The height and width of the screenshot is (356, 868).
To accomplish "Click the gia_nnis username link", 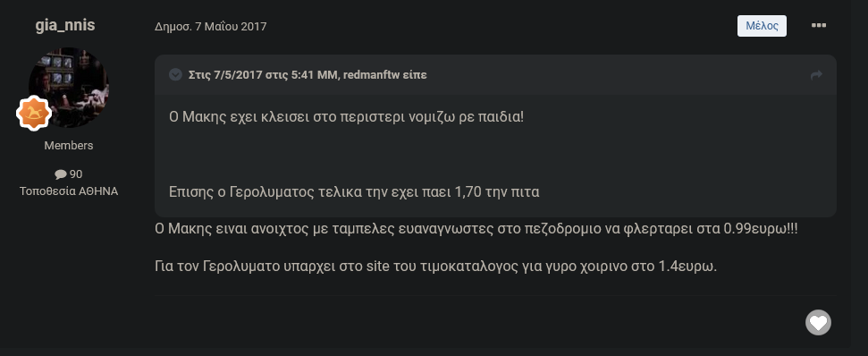I will pos(65,25).
